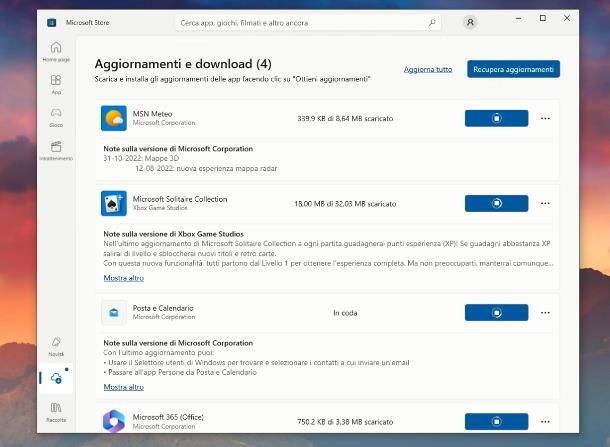Open the Intrattenimento sidebar section
The image size is (610, 447).
point(56,150)
